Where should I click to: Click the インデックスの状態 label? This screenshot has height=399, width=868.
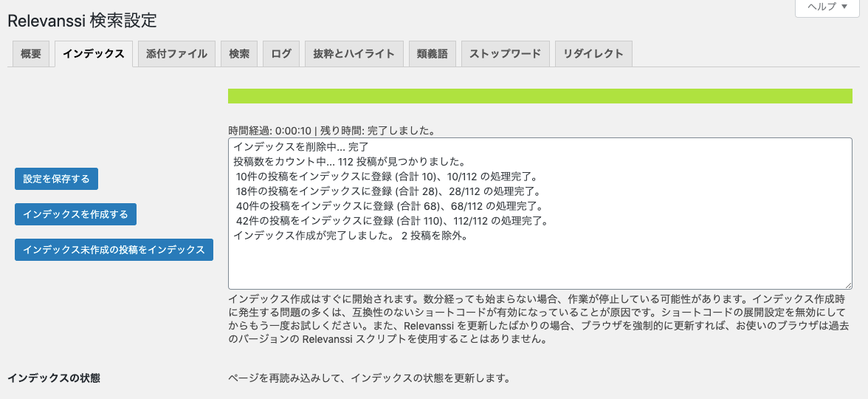pos(54,378)
